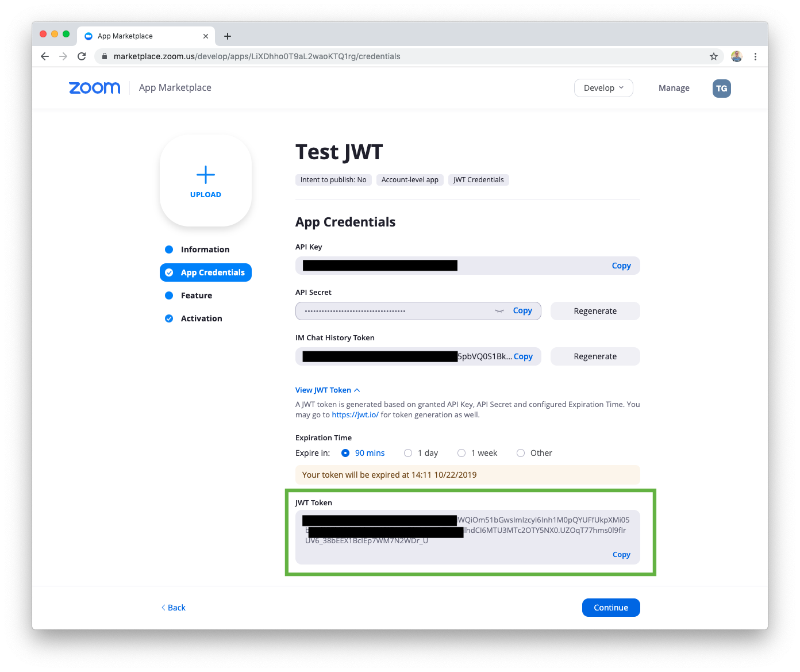Open the https://jwt.io/ link
The image size is (800, 672).
coord(355,415)
